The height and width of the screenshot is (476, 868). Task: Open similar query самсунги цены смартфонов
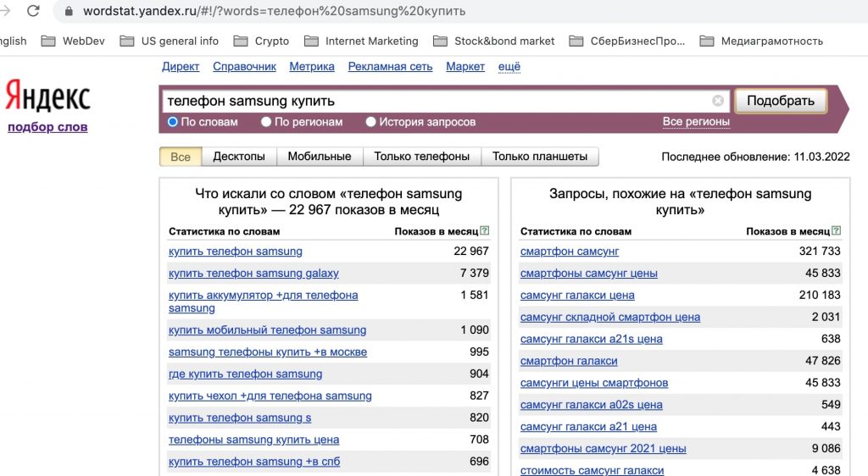point(594,383)
